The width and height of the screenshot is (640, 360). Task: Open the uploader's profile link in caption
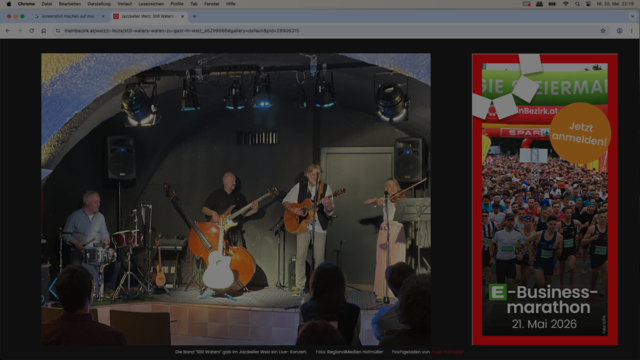click(x=447, y=352)
